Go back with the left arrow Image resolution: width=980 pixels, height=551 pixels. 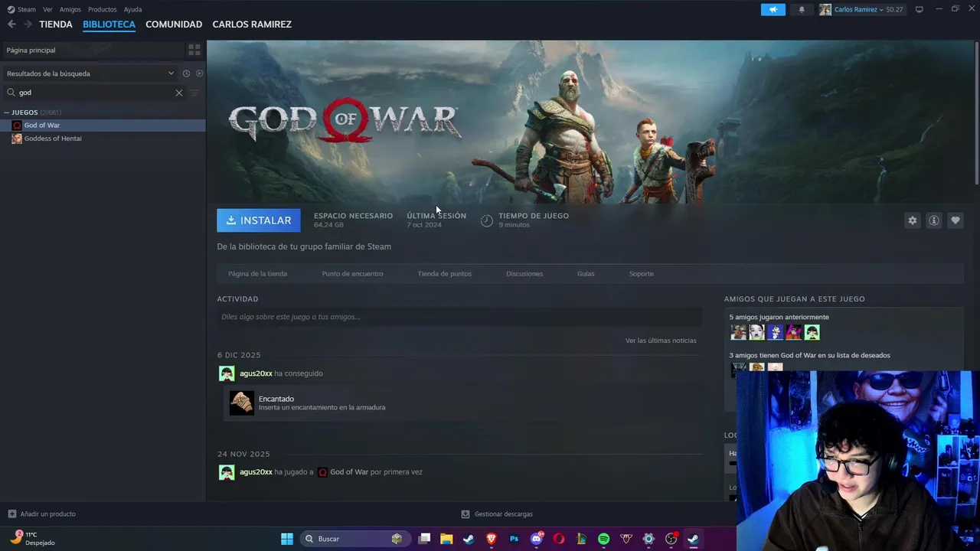click(x=11, y=24)
